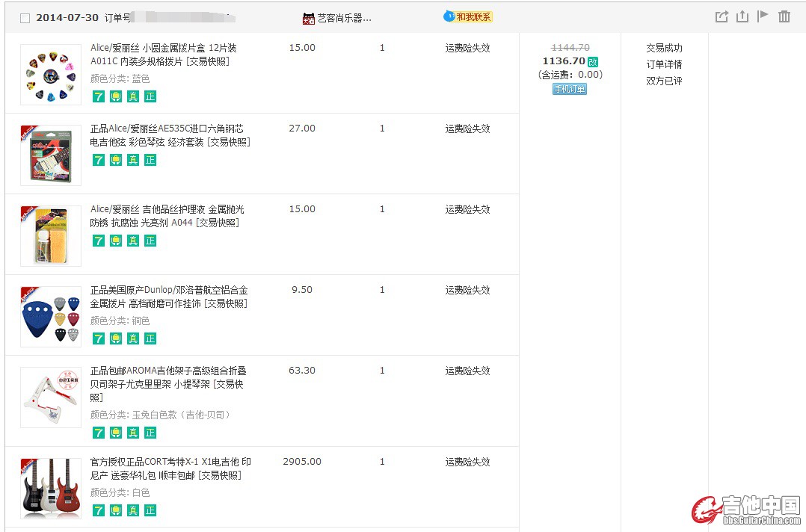Click the 正 badge under AE535C strings
The height and width of the screenshot is (532, 806).
[150, 160]
